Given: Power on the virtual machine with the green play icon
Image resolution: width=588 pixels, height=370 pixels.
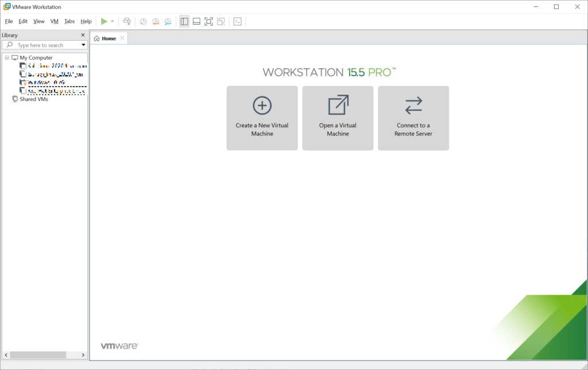Looking at the screenshot, I should (x=104, y=21).
